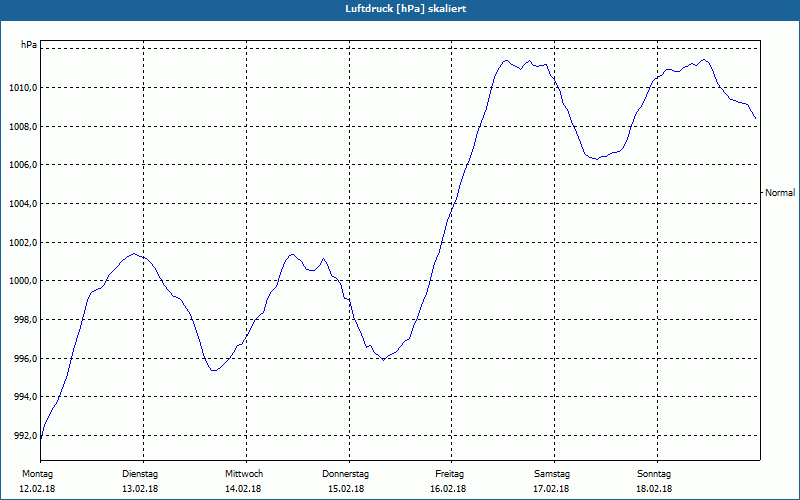Image resolution: width=800 pixels, height=500 pixels.
Task: Click the '15.02.18' date label
Action: coord(346,489)
